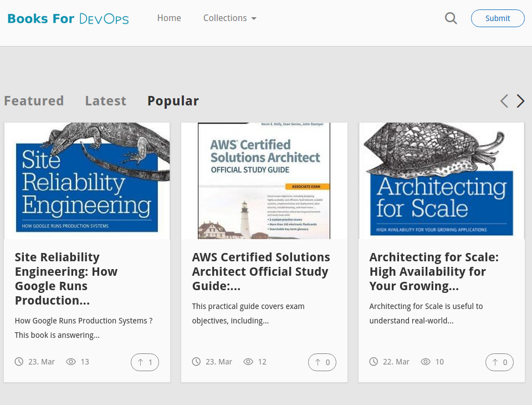
Task: Click the clock icon on Architecting for Scale card
Action: [x=374, y=361]
